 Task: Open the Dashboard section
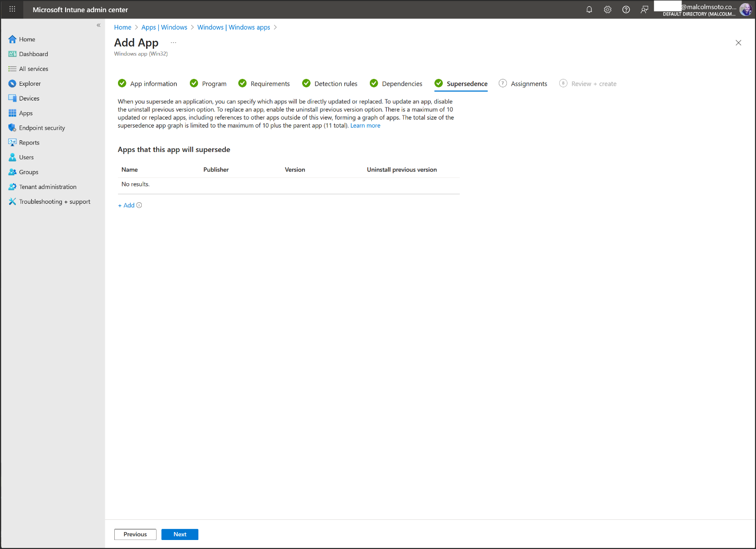point(33,53)
